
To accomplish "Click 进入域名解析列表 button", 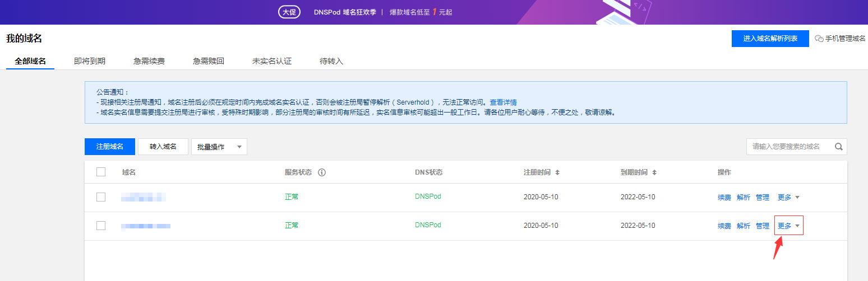I will [770, 39].
